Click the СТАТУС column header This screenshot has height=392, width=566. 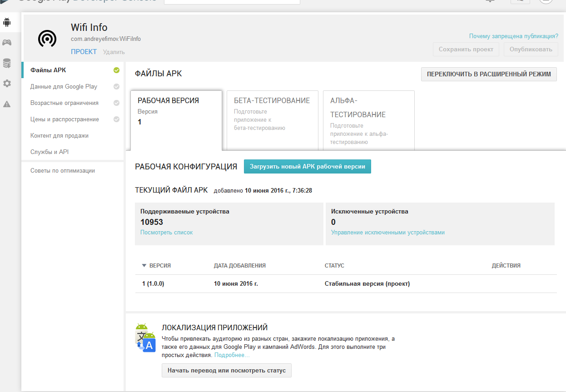(x=334, y=266)
